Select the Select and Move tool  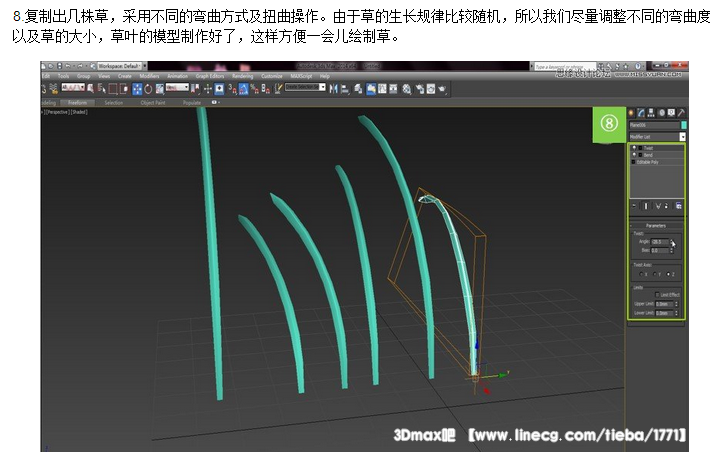[137, 89]
